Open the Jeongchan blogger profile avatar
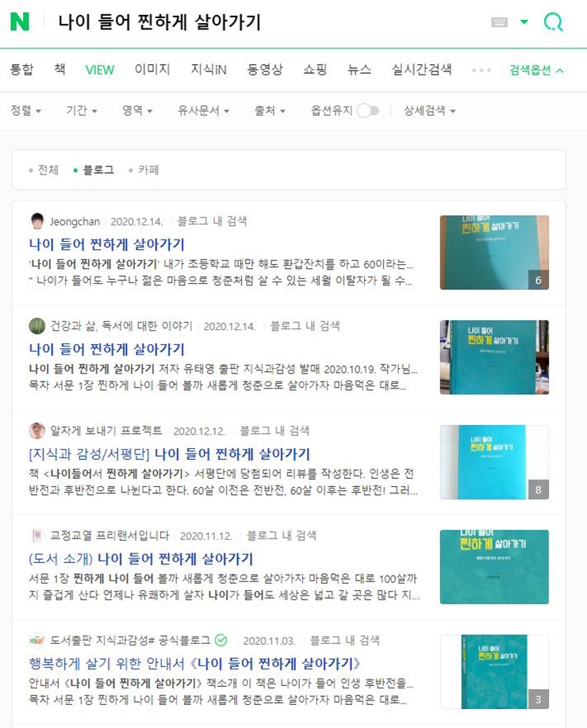 [37, 221]
